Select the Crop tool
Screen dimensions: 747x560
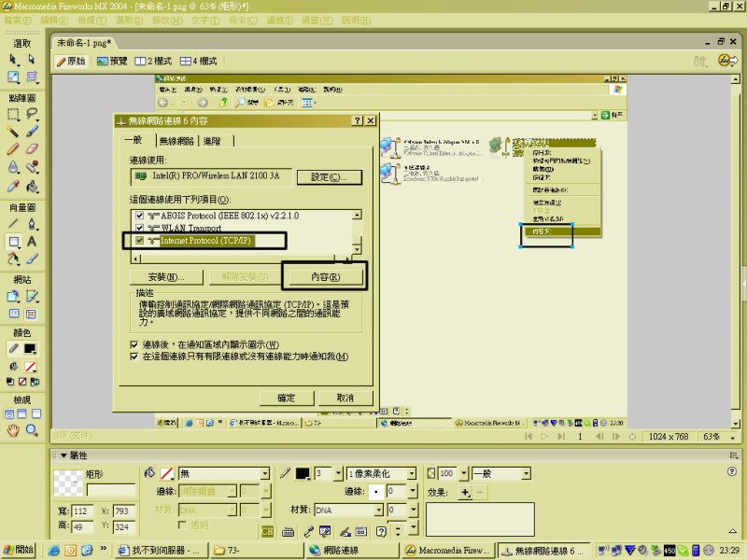click(x=32, y=77)
